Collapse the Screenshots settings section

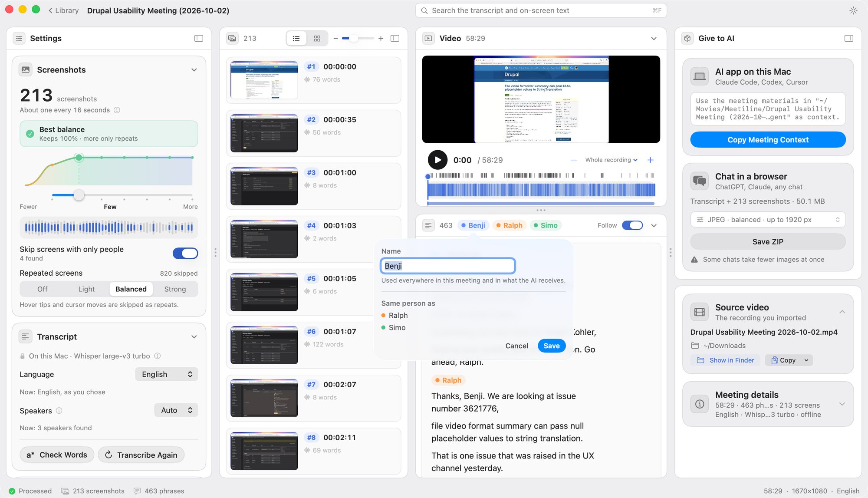coord(194,70)
